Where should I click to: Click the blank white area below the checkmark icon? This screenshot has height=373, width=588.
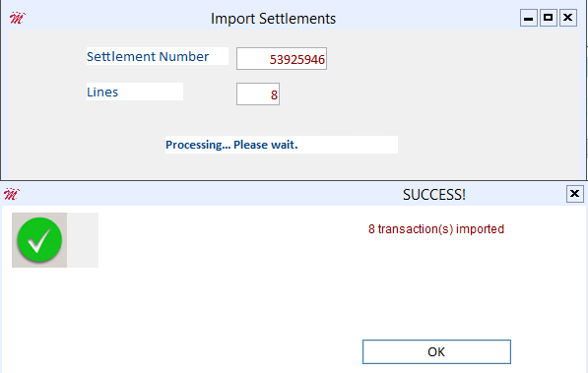[112, 315]
